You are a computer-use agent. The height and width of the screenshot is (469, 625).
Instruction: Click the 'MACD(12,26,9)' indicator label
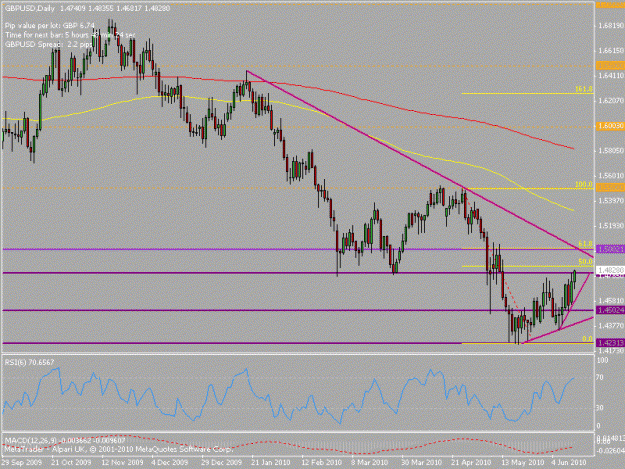[x=31, y=440]
